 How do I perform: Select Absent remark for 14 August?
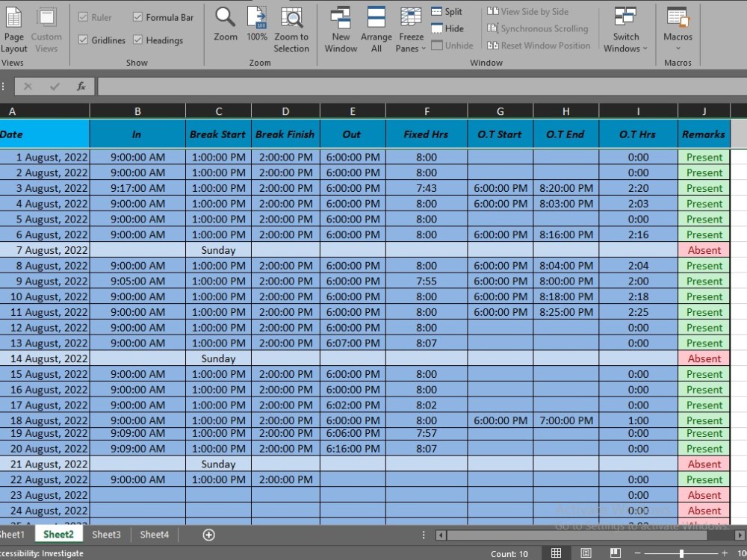tap(704, 358)
